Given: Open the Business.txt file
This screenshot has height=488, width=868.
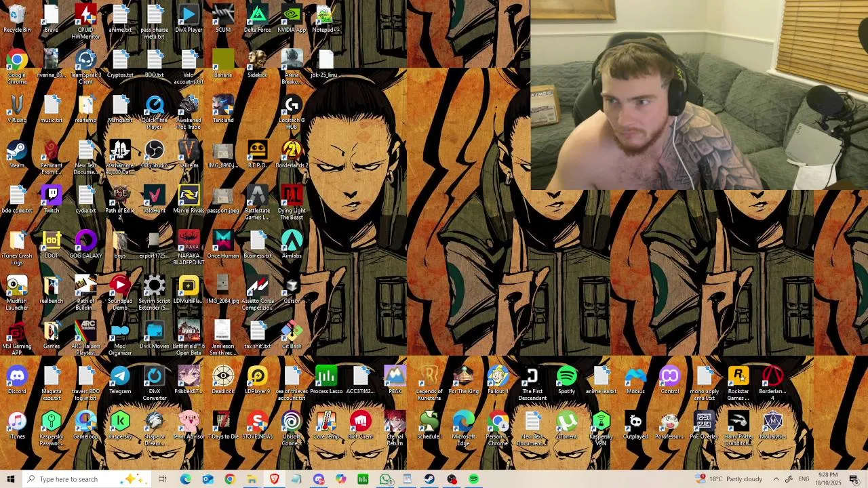Looking at the screenshot, I should pos(258,245).
